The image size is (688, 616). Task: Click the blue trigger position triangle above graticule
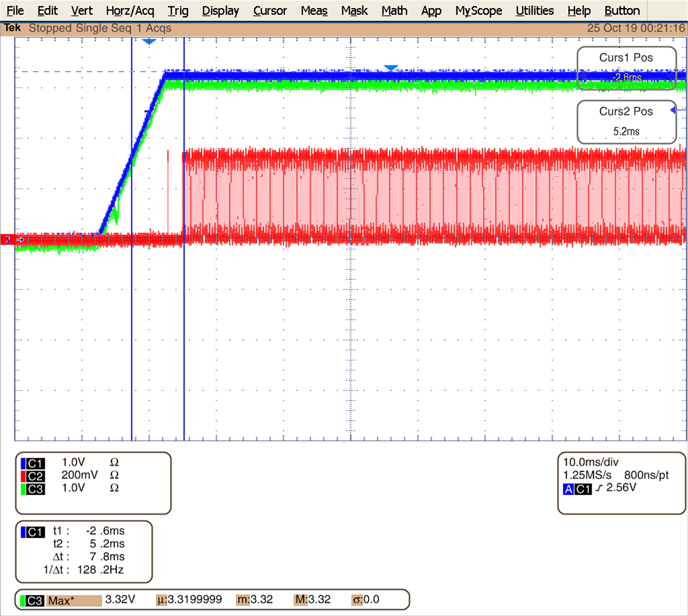tap(150, 40)
